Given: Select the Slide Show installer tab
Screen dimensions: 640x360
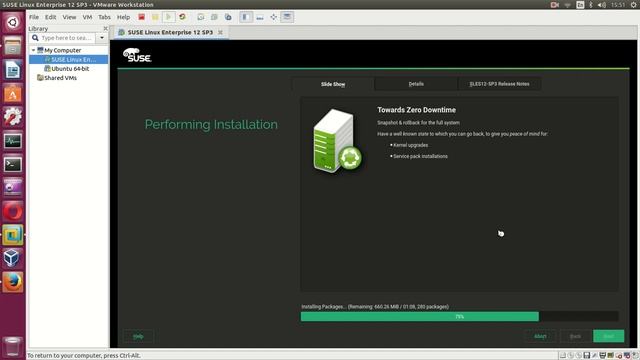Looking at the screenshot, I should [x=333, y=84].
